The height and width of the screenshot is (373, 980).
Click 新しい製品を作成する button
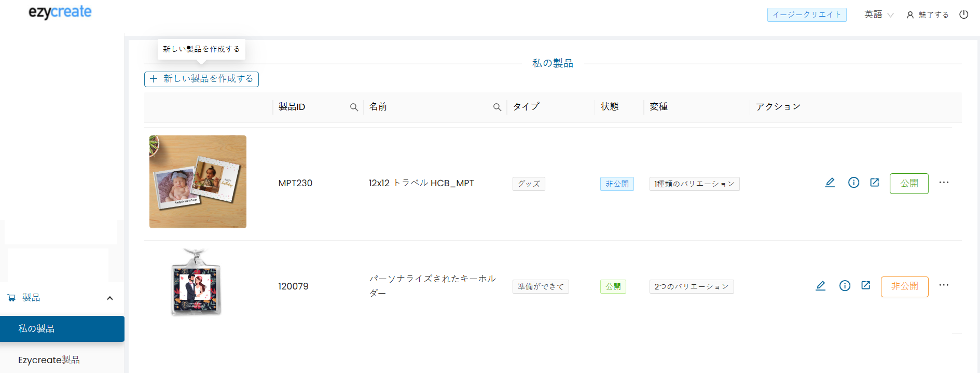201,79
